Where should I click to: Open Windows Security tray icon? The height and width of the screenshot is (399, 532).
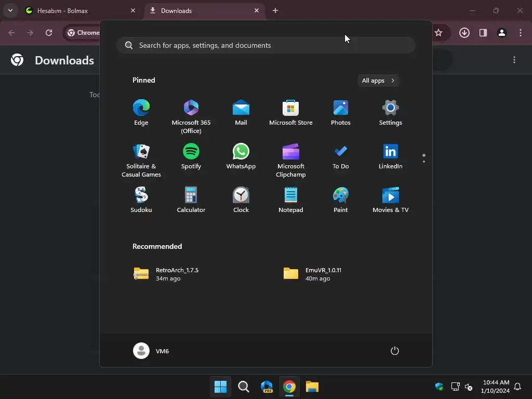click(440, 387)
